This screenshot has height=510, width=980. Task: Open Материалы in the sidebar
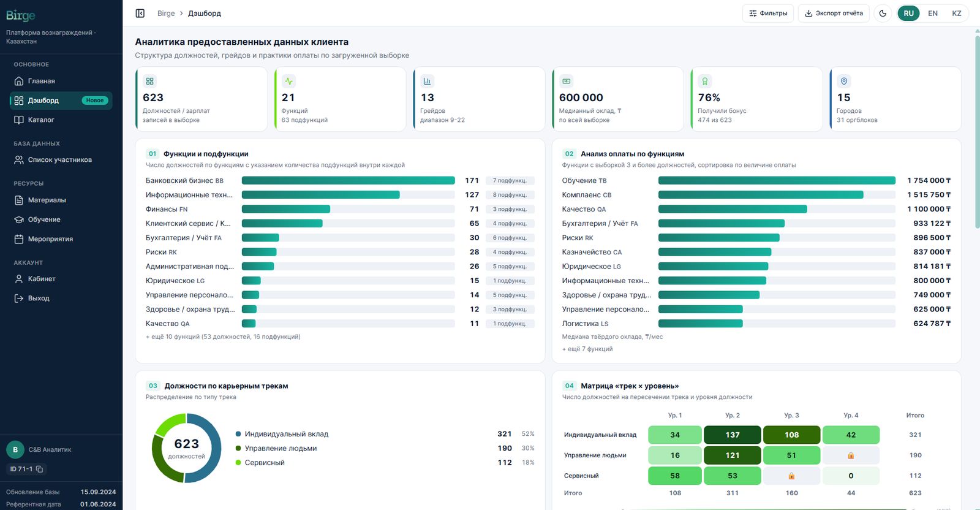(61, 200)
